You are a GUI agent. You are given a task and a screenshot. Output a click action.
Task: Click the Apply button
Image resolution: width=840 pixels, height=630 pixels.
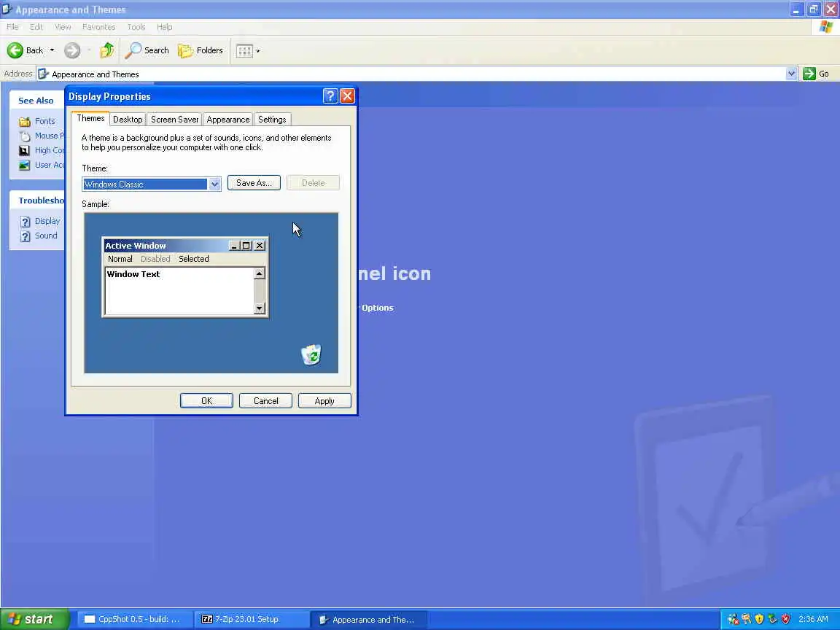point(324,401)
